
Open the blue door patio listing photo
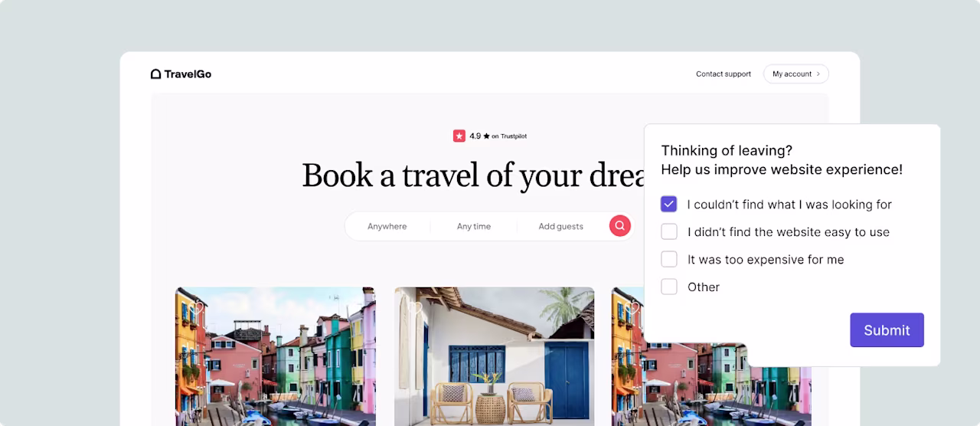coord(495,356)
